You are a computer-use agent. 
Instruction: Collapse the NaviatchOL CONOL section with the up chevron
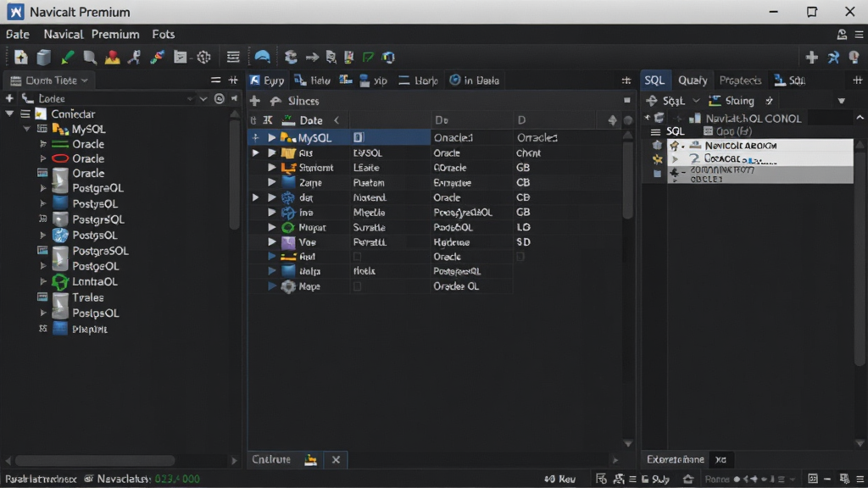point(860,118)
